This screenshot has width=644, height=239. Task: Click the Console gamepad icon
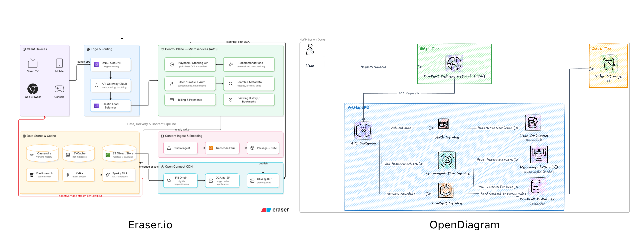tap(59, 89)
